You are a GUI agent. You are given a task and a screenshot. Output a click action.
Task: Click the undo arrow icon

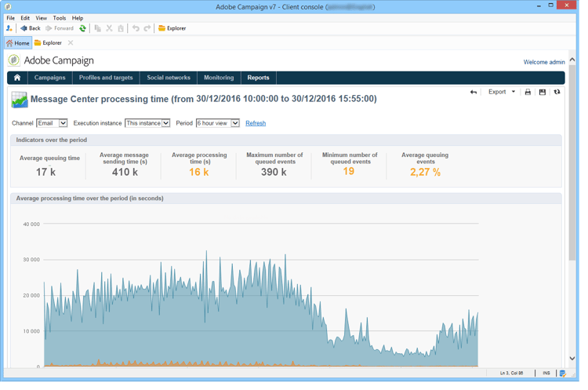click(x=136, y=28)
